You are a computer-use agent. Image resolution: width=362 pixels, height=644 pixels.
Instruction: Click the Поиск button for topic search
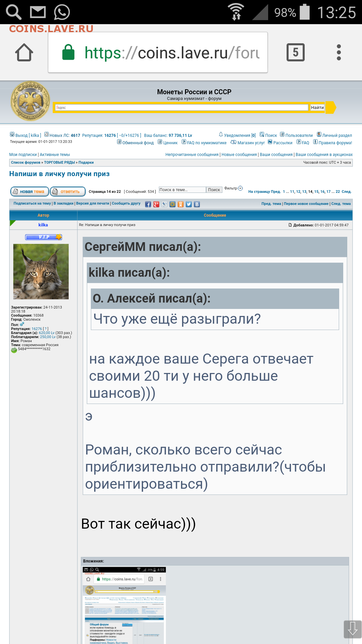[214, 190]
